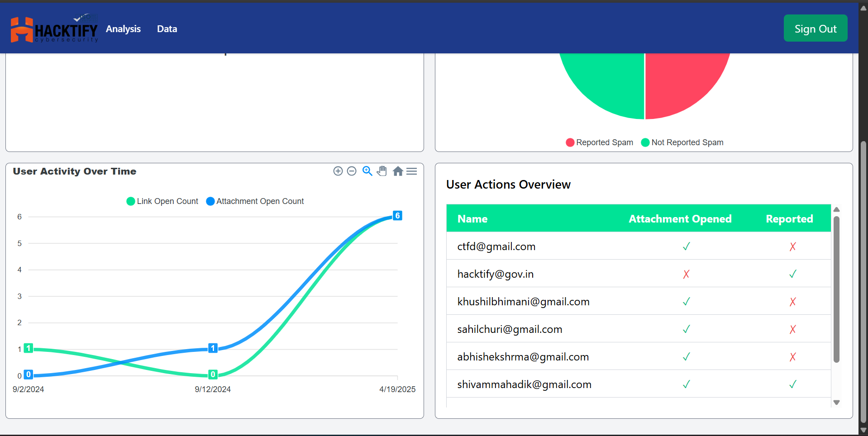Activate the hand panning tool
The image size is (868, 436).
(382, 171)
